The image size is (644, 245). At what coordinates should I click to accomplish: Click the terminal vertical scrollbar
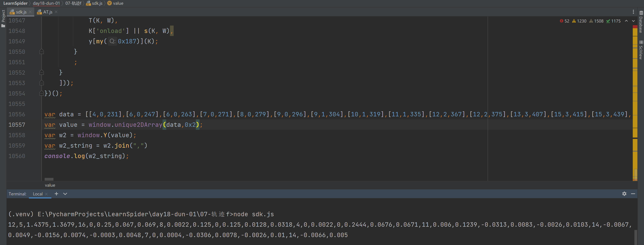click(636, 237)
